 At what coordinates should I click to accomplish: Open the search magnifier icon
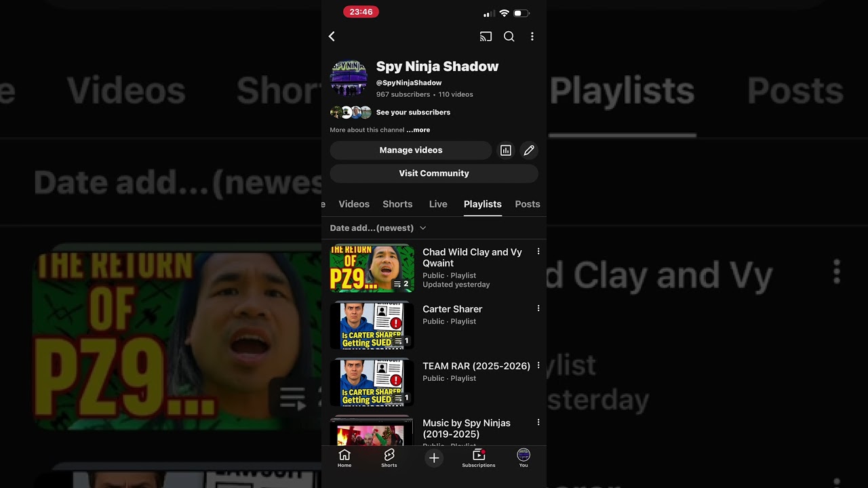tap(509, 37)
